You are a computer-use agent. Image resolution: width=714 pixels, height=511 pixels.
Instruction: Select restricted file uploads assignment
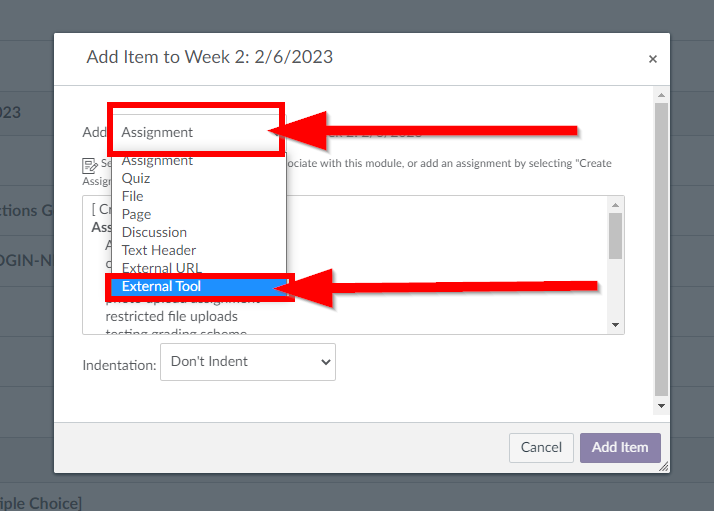tap(171, 316)
